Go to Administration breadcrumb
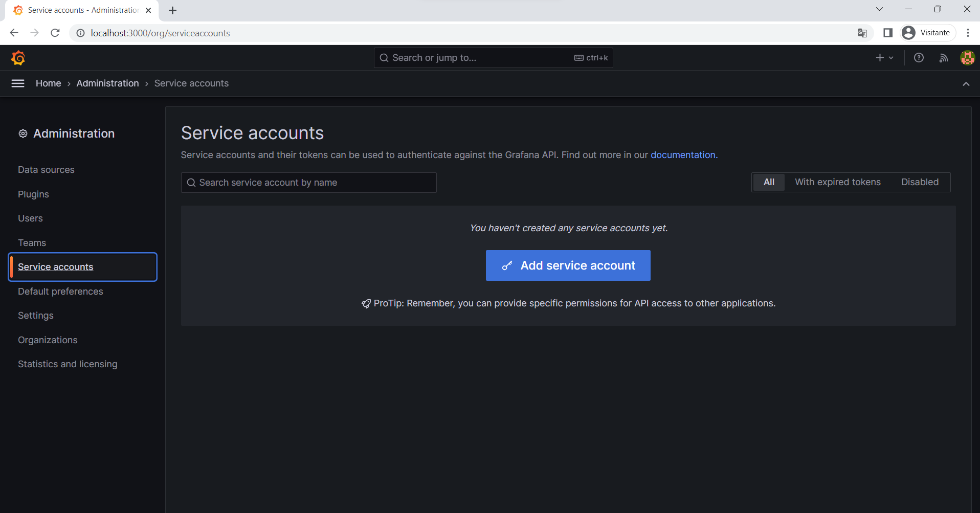 (107, 83)
